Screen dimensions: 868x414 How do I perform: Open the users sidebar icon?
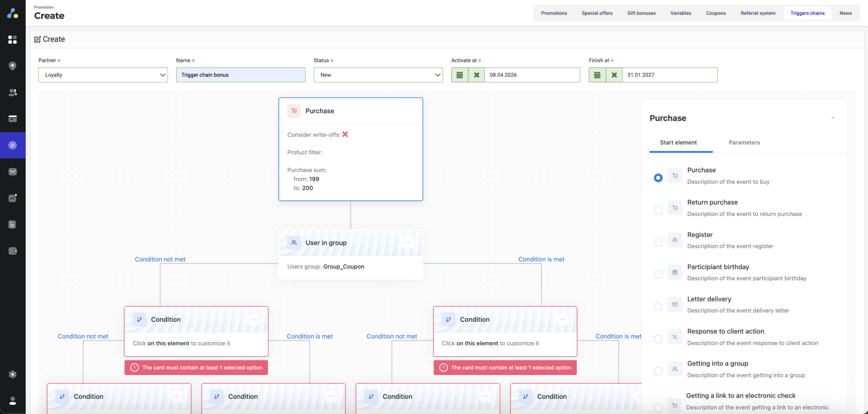pyautogui.click(x=13, y=92)
